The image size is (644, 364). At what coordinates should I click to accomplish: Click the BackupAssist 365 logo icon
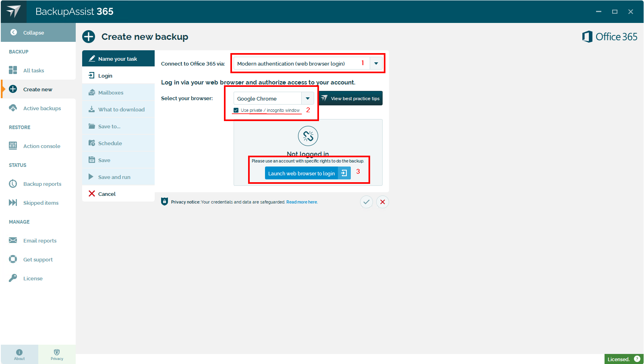tap(13, 11)
